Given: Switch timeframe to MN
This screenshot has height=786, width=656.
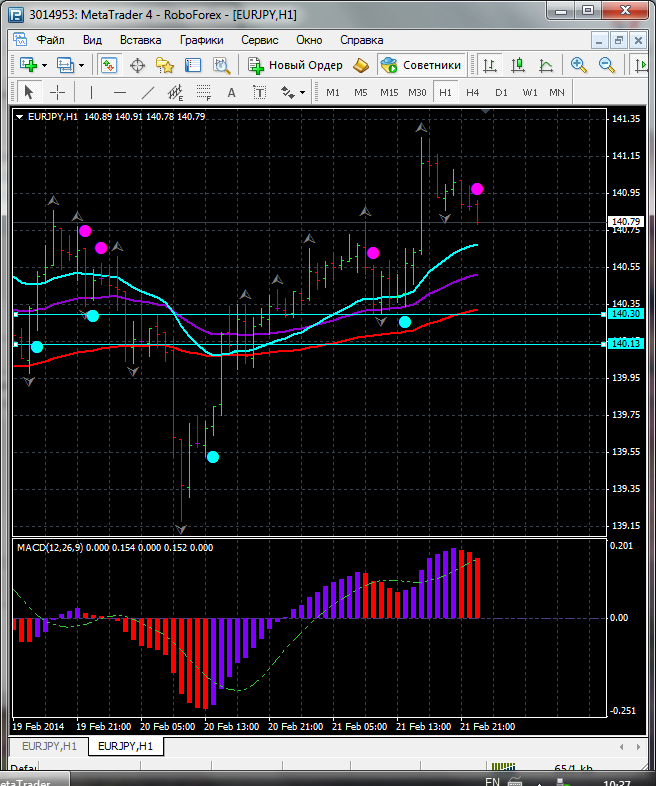Looking at the screenshot, I should (x=557, y=92).
